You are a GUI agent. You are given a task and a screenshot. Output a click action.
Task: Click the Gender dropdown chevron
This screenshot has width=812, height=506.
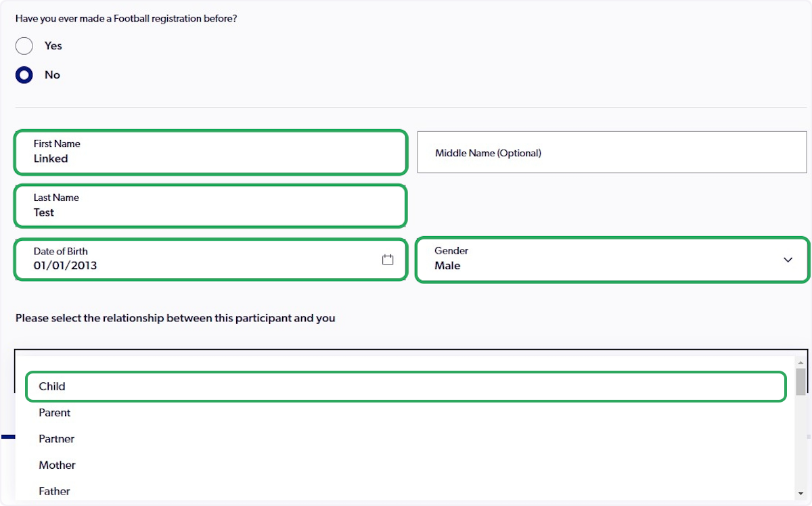pyautogui.click(x=788, y=259)
